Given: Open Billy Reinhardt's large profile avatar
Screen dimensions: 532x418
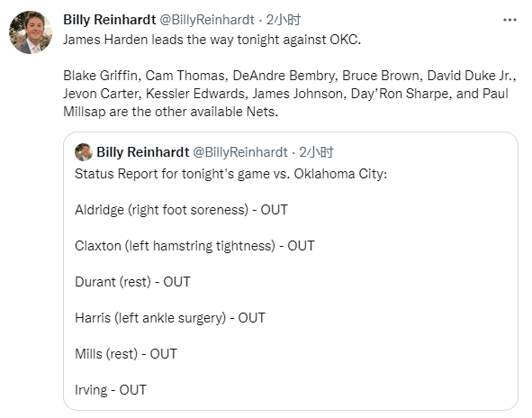Looking at the screenshot, I should tap(31, 32).
